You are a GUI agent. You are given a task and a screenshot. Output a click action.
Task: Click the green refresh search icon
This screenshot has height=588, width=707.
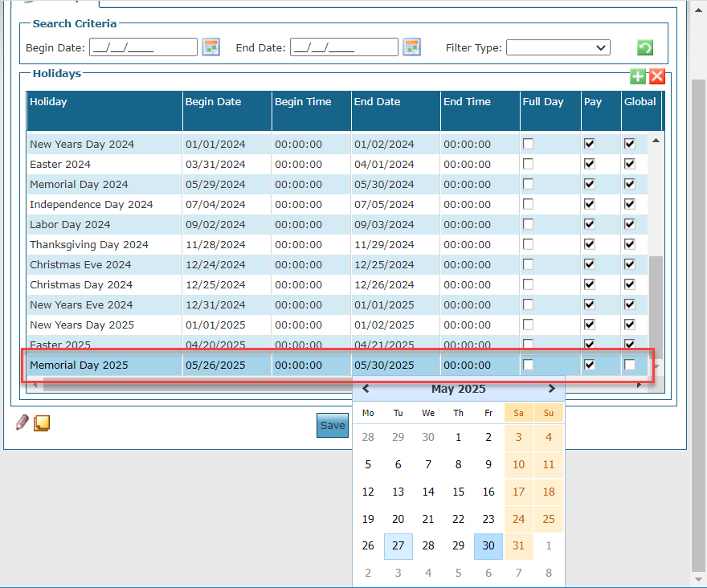[x=645, y=48]
